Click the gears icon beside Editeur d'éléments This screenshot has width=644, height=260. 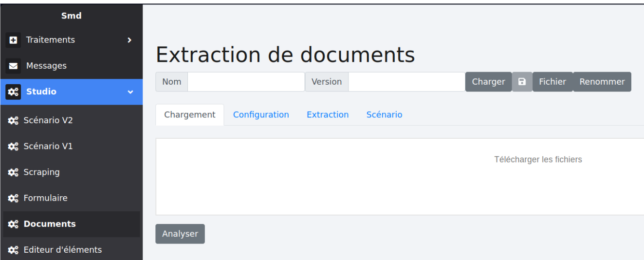click(x=13, y=250)
